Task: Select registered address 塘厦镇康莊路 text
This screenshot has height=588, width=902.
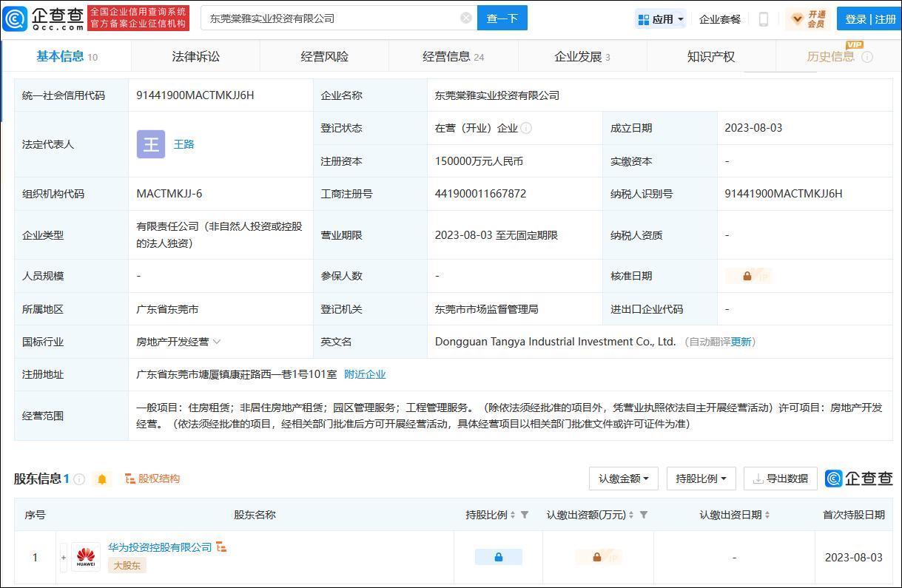Action: click(237, 374)
